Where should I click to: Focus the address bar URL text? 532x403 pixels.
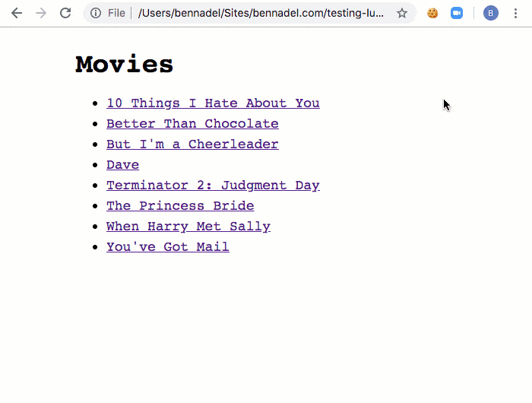pos(261,13)
